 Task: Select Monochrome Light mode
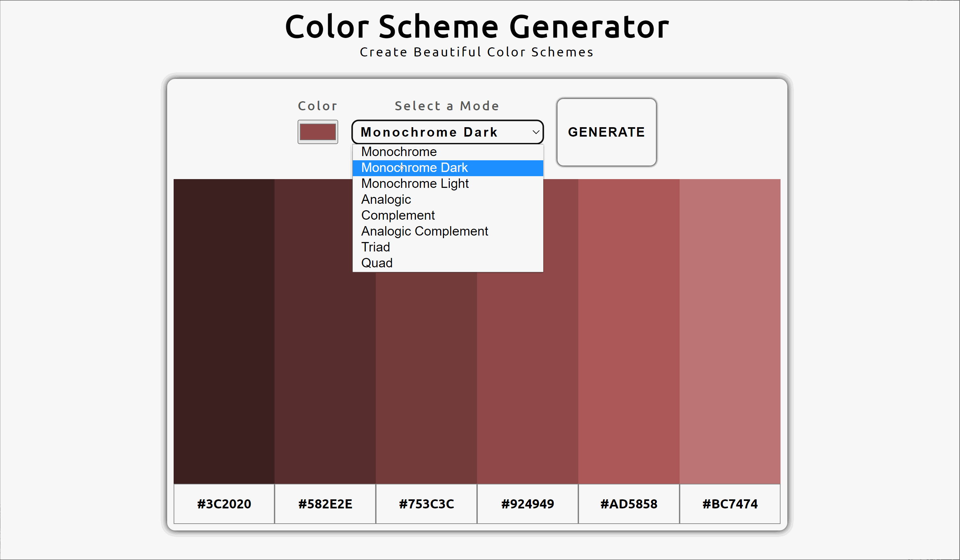pyautogui.click(x=414, y=184)
